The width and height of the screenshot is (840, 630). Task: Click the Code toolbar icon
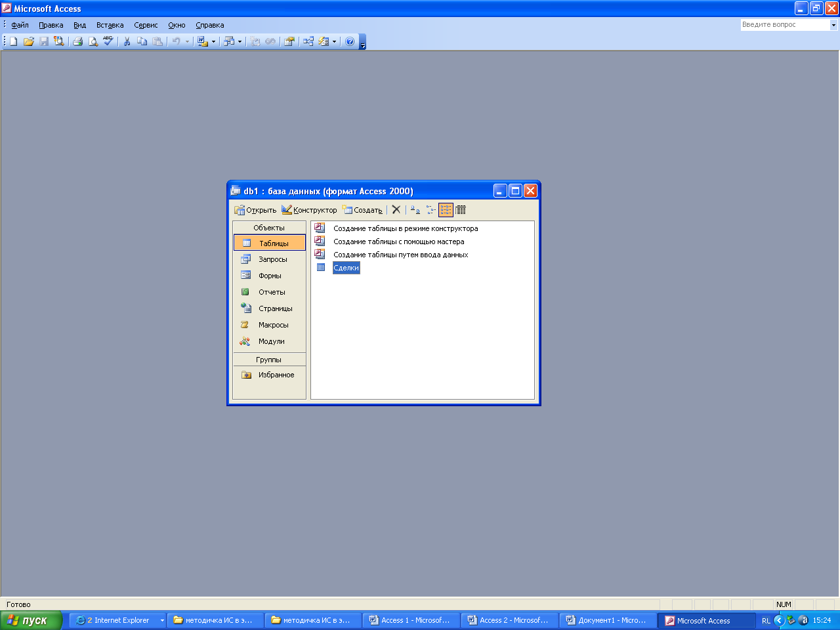click(x=256, y=41)
